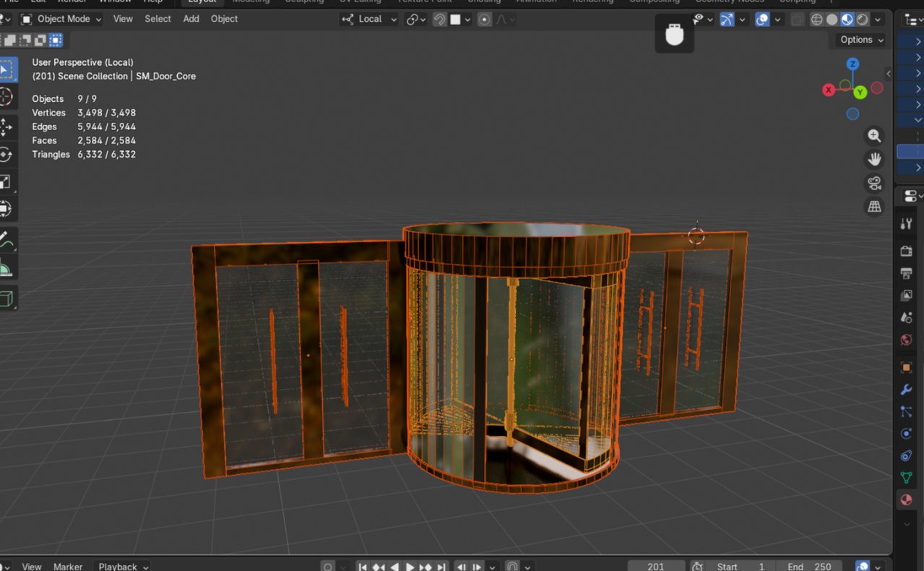Image resolution: width=924 pixels, height=571 pixels.
Task: Open the timeline View menu
Action: click(31, 567)
